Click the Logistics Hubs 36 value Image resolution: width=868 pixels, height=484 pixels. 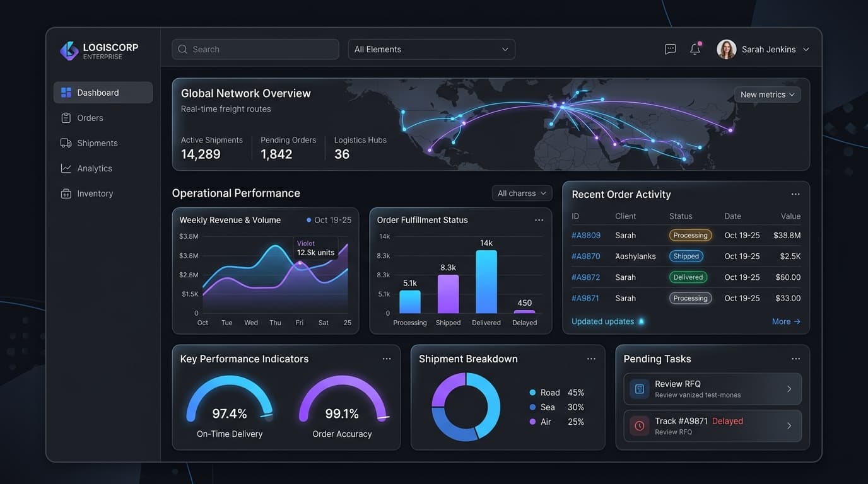pos(342,154)
